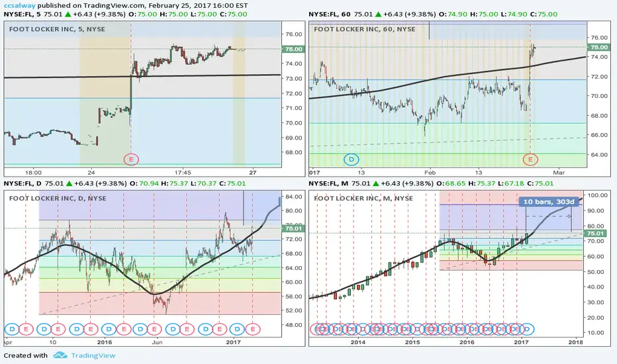Click the E marker above the Jun label in daily chart
The height and width of the screenshot is (364, 617).
coord(154,329)
